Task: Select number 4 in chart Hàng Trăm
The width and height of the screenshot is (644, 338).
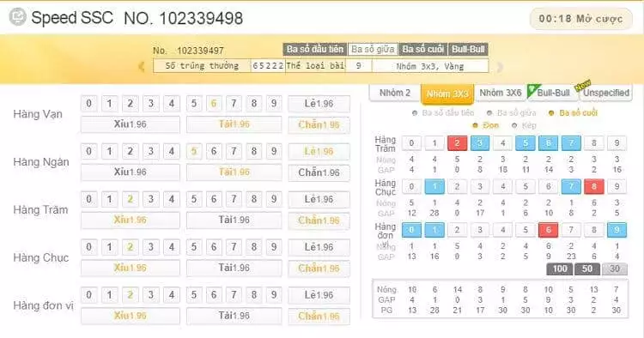Action: click(502, 143)
